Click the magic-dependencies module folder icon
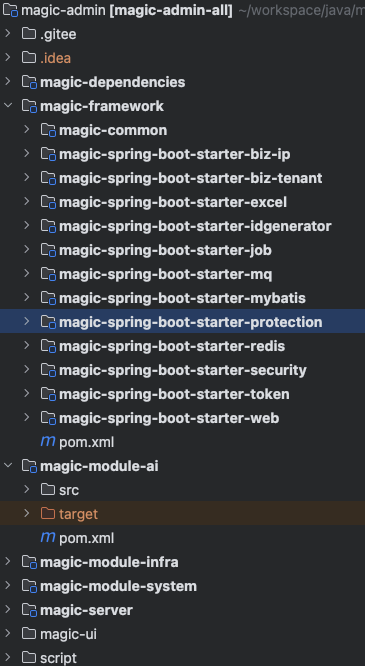This screenshot has width=365, height=666. click(x=29, y=82)
